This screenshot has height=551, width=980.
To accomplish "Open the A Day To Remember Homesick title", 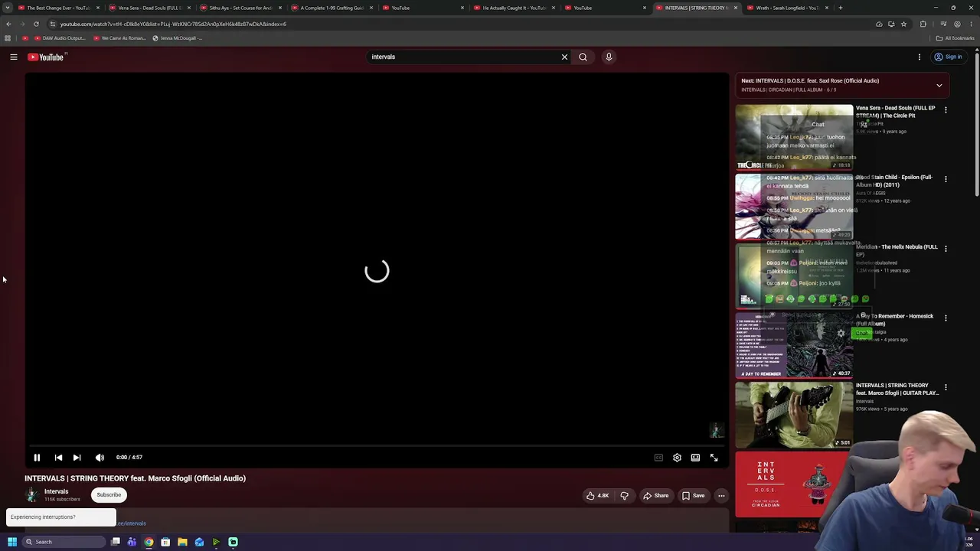I will coord(895,320).
